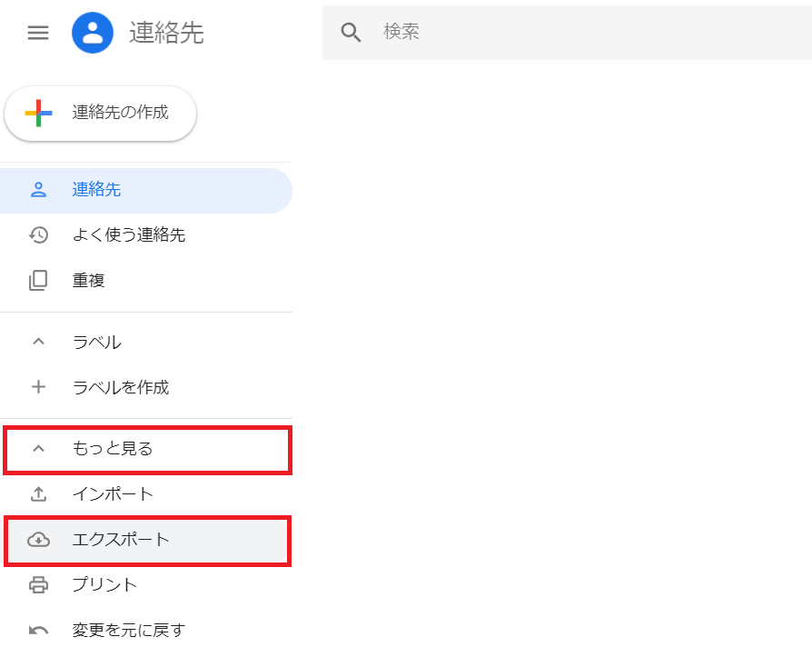The image size is (812, 657).
Task: Click the person icon beside 連絡先
Action: tap(38, 190)
